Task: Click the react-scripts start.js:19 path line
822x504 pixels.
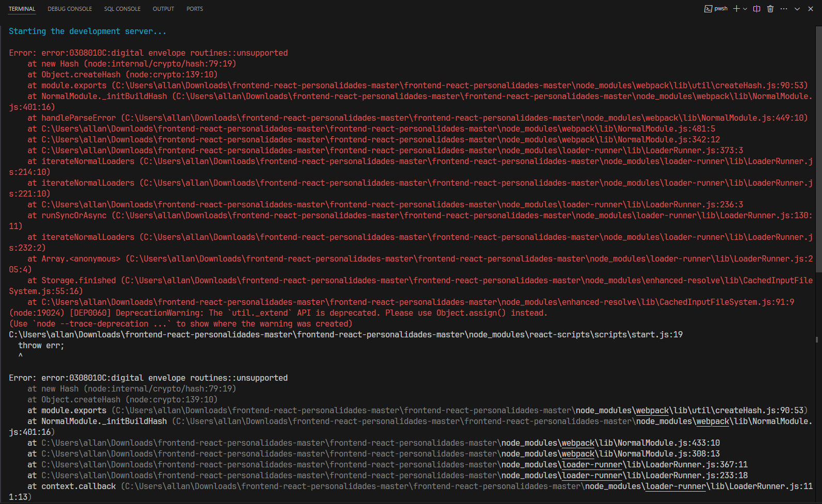Action: (345, 335)
